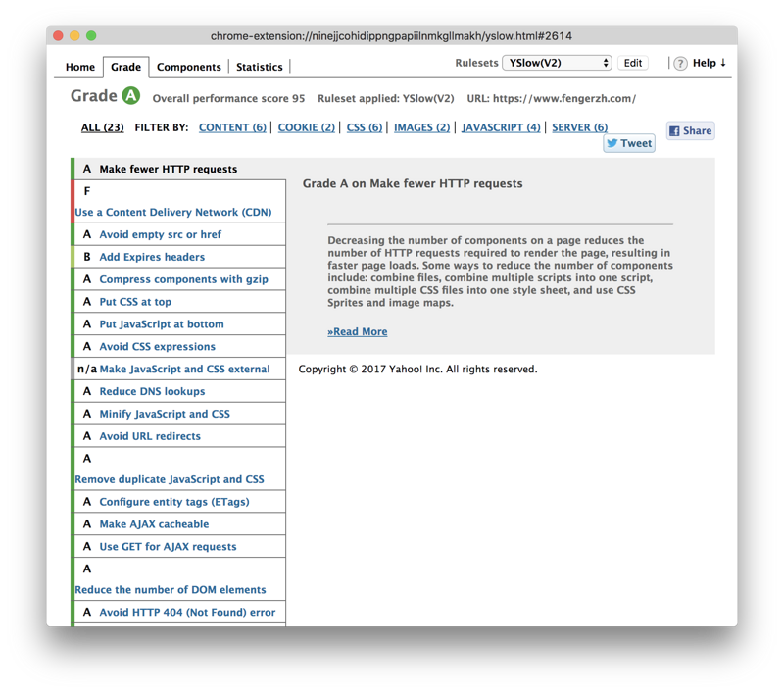This screenshot has height=693, width=784.
Task: Open Avoid URL redirects rule
Action: tap(179, 436)
